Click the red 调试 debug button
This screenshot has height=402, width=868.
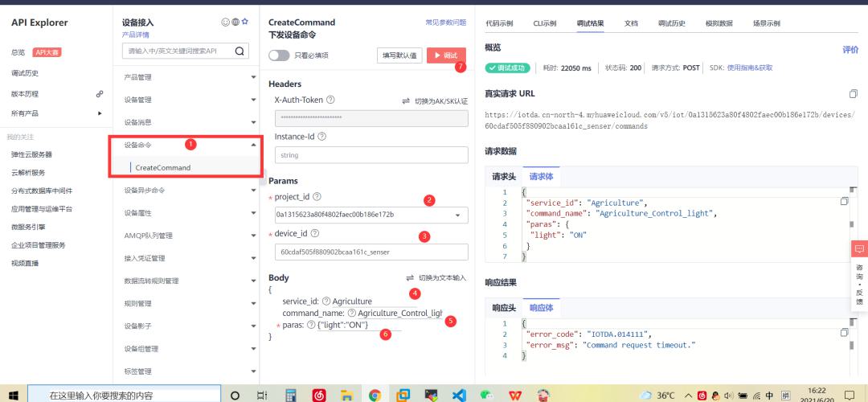coord(446,55)
